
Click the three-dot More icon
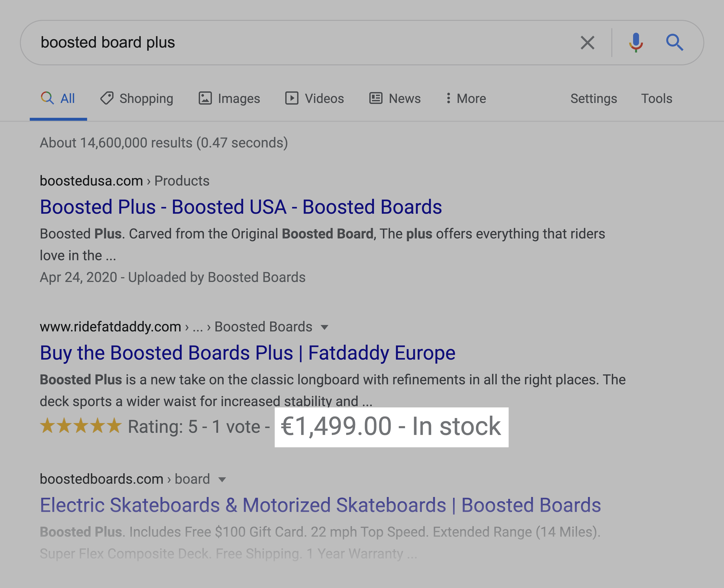click(448, 98)
